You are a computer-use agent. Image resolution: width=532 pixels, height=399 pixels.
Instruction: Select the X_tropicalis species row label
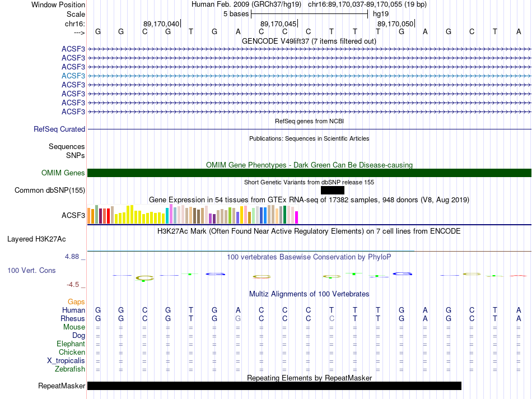(66, 361)
